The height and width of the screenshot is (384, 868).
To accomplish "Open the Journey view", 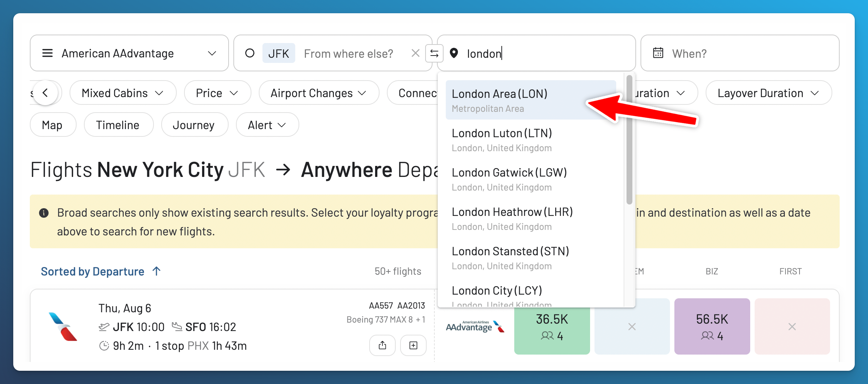I will [x=194, y=125].
